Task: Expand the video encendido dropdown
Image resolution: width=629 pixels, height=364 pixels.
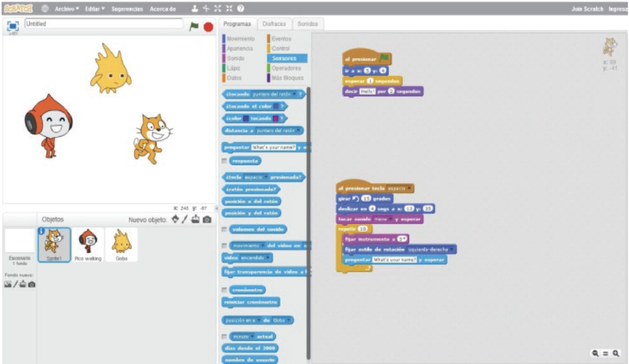Action: [x=269, y=258]
